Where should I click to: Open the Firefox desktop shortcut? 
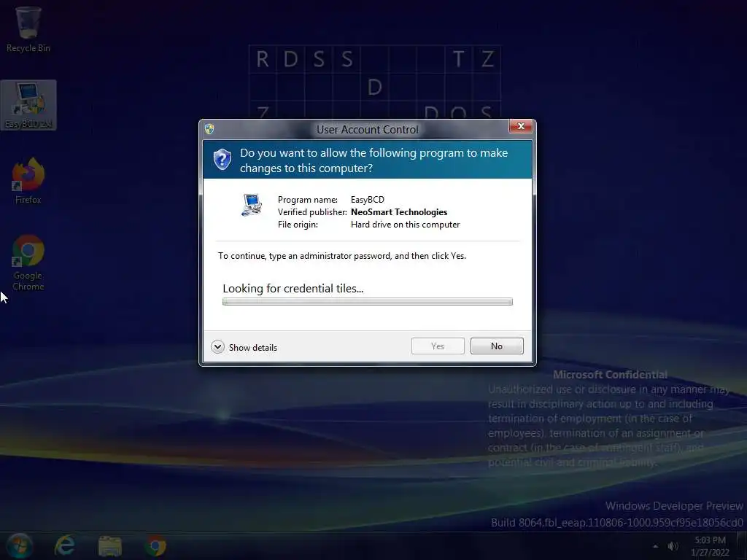coord(28,181)
